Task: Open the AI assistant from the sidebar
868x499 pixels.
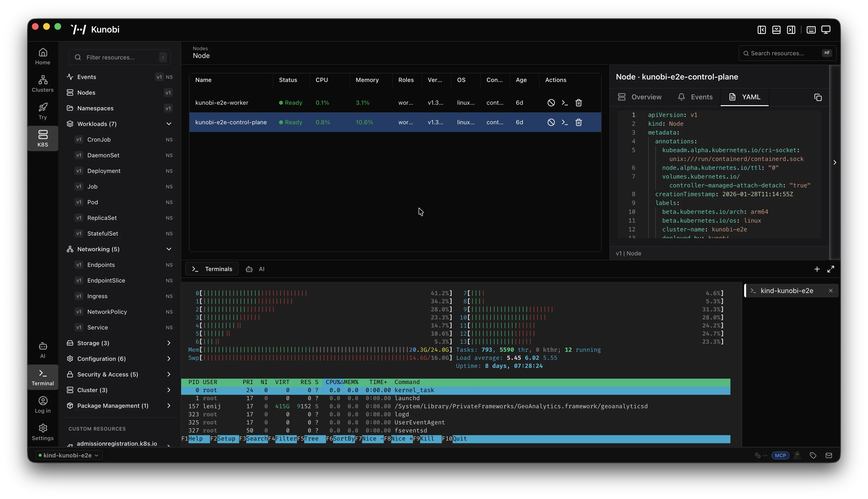Action: pos(43,350)
